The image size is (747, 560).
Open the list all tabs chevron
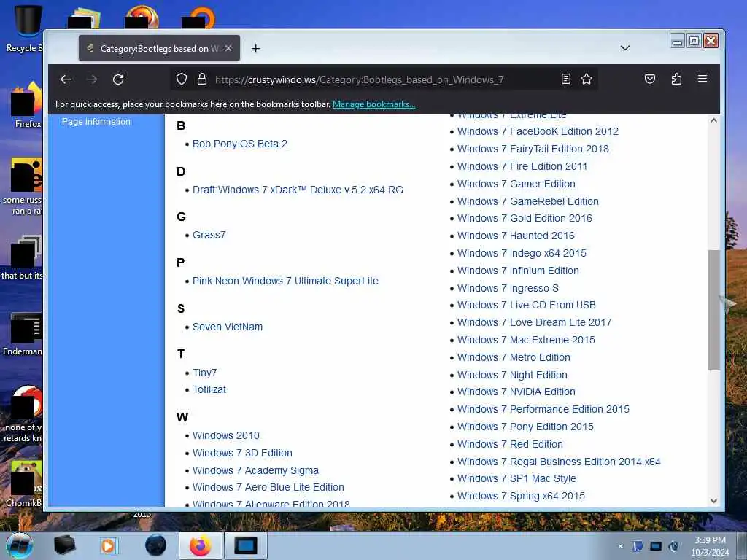pyautogui.click(x=625, y=48)
